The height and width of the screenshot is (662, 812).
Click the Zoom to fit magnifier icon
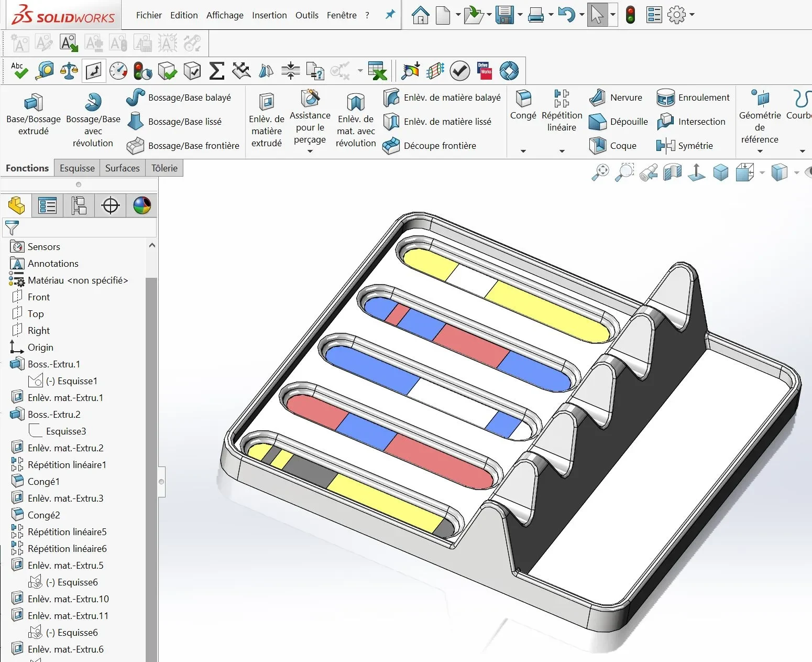pyautogui.click(x=600, y=172)
